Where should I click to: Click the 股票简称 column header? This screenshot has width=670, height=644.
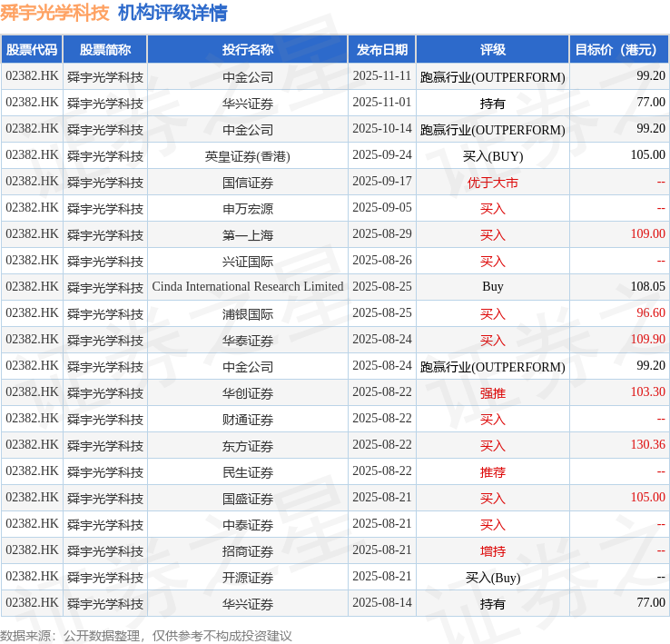[105, 50]
